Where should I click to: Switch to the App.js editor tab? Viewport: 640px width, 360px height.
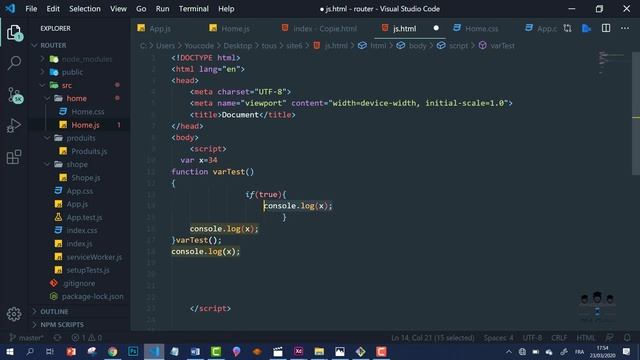click(160, 28)
